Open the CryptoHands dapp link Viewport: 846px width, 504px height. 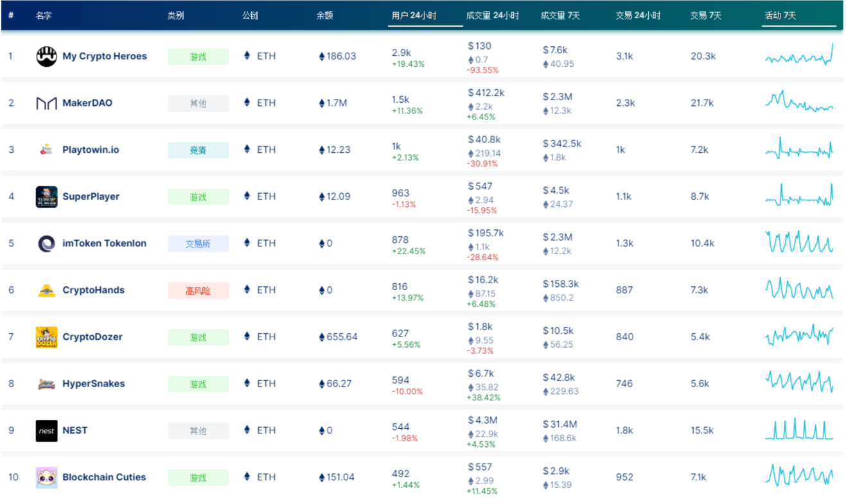pyautogui.click(x=94, y=291)
